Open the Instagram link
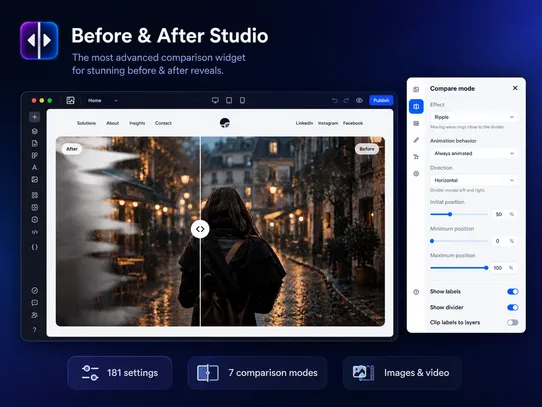542x407 pixels. pos(328,123)
